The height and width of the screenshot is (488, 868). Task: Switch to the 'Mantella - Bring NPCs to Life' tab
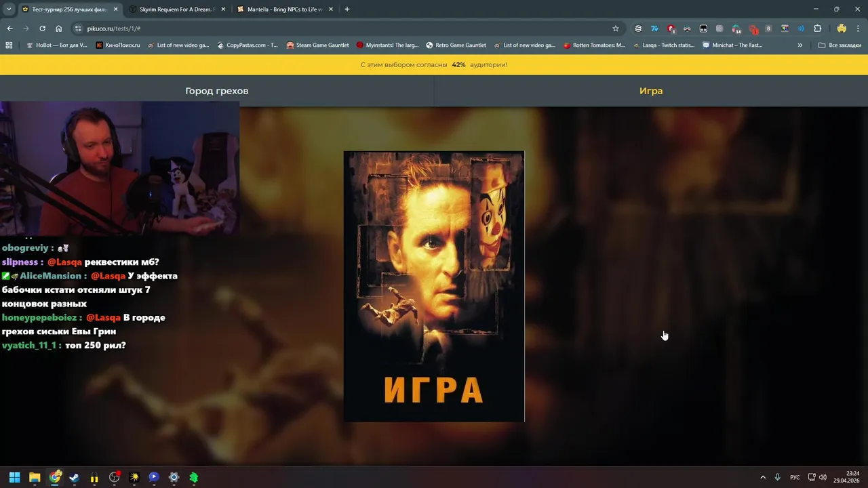tap(285, 9)
